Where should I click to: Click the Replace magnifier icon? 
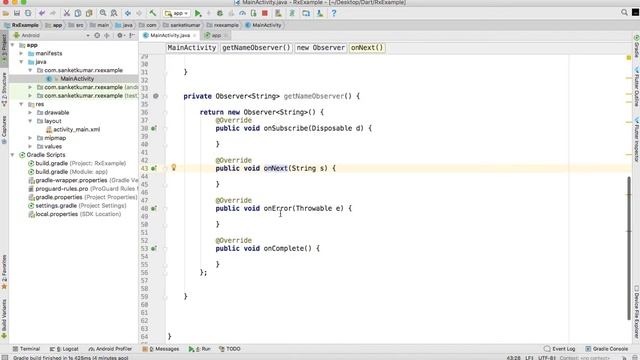coord(114,13)
